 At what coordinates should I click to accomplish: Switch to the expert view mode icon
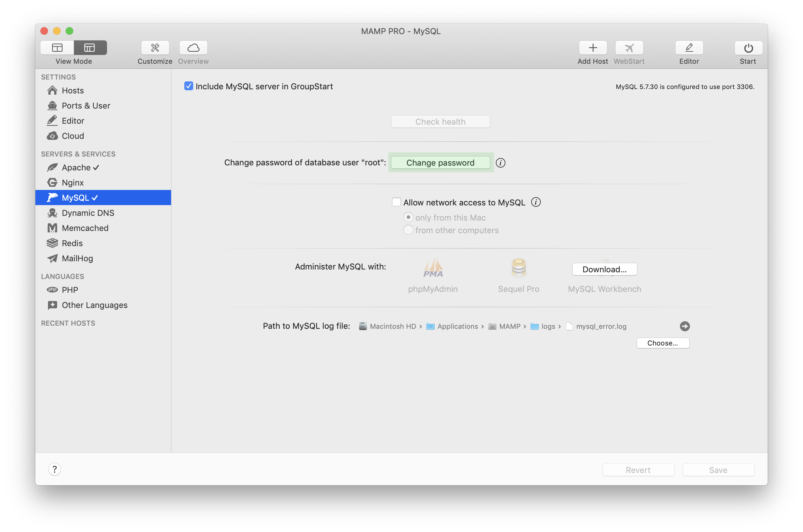90,48
